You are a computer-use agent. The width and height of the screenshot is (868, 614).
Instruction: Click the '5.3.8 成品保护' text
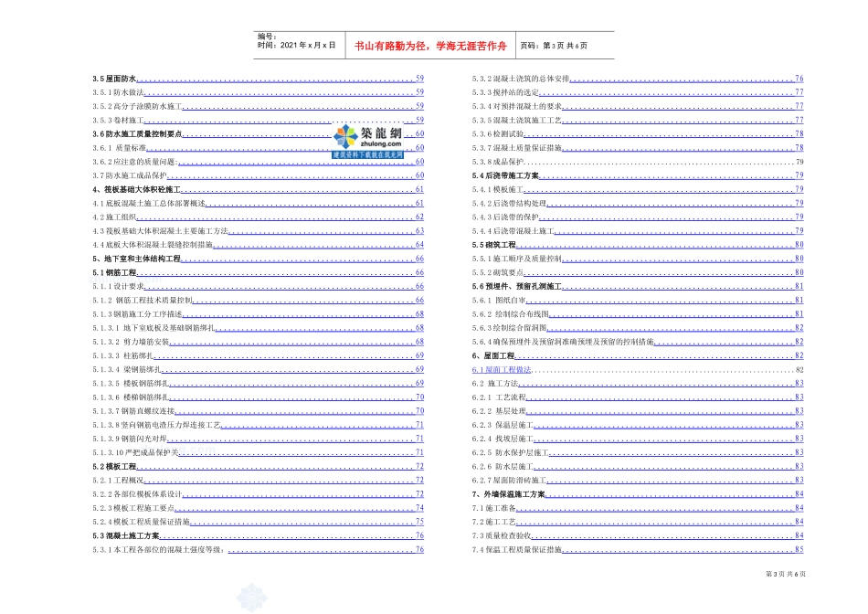pyautogui.click(x=498, y=162)
